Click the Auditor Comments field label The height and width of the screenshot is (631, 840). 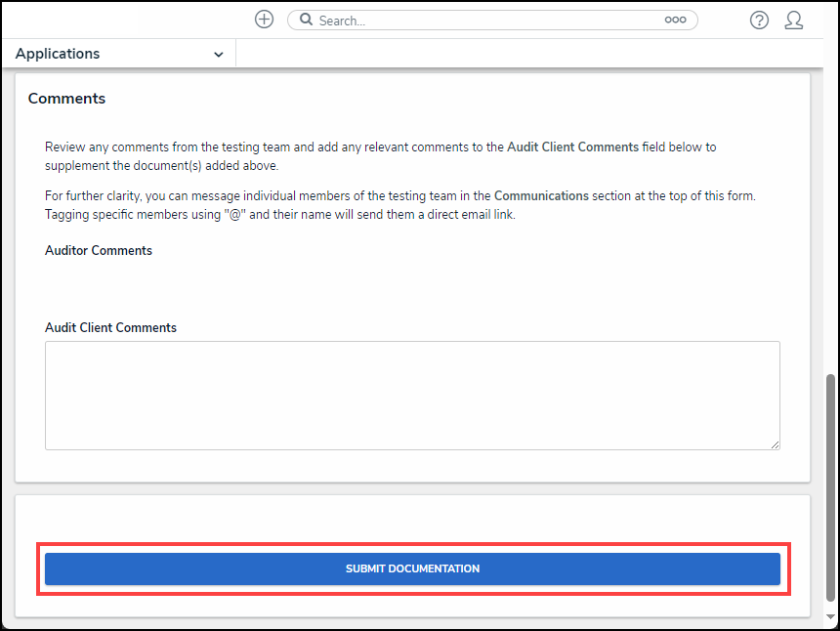coord(99,251)
